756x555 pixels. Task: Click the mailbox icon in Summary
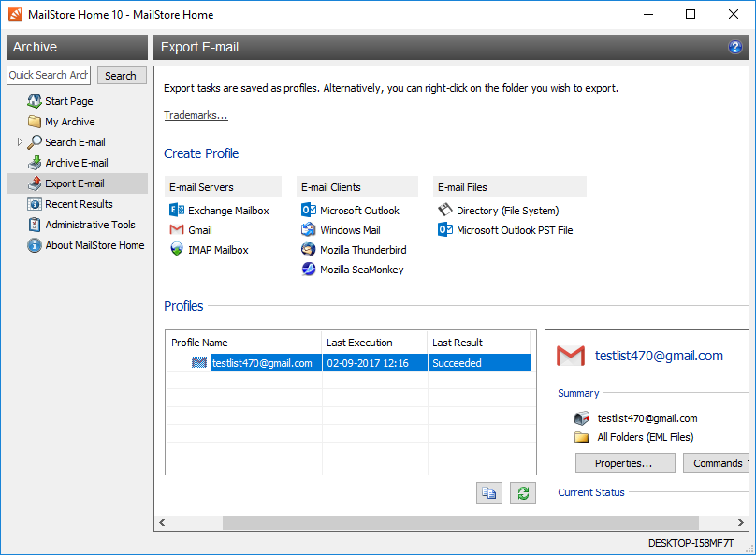click(582, 418)
